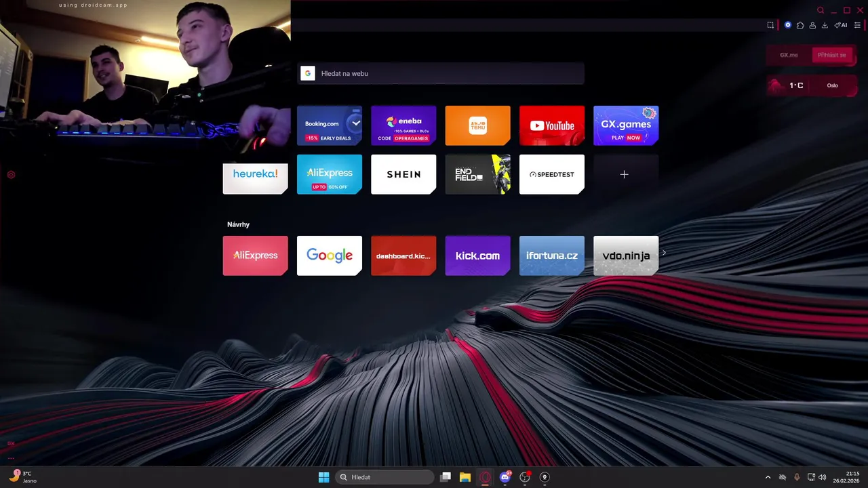868x488 pixels.
Task: Add a new speed dial with plus tile
Action: (626, 174)
